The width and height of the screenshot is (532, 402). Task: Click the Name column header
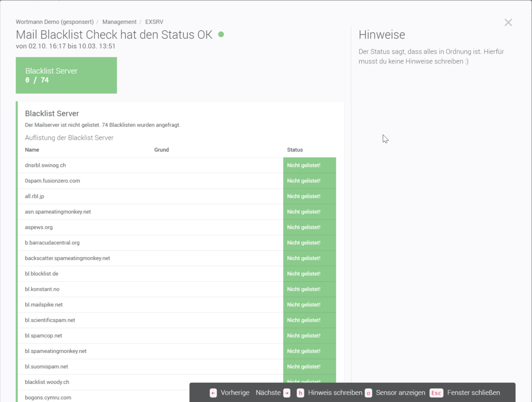(32, 150)
